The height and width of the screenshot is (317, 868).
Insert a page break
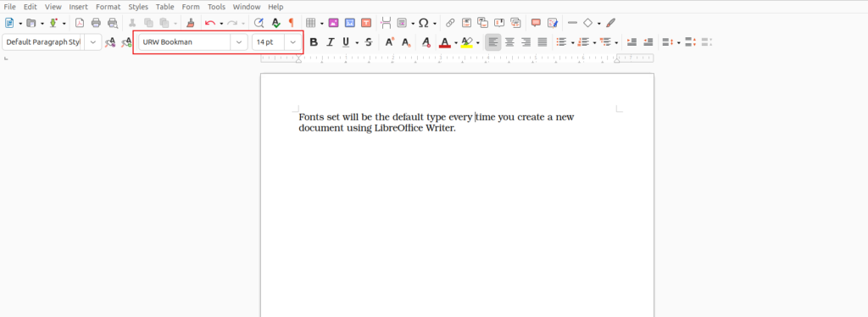pyautogui.click(x=386, y=23)
